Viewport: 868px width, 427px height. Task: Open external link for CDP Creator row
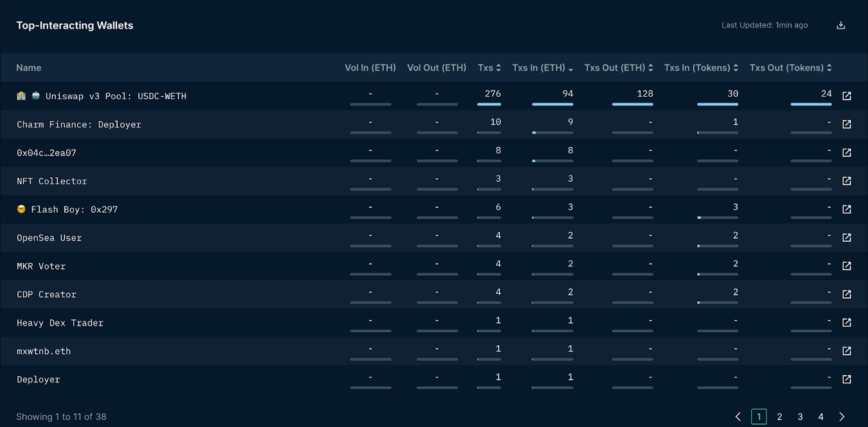pyautogui.click(x=846, y=294)
